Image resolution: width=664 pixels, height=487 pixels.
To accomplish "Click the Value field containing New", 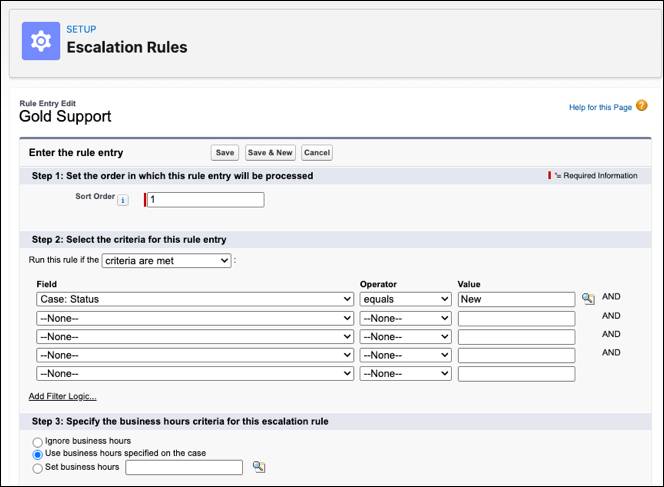I will click(516, 299).
